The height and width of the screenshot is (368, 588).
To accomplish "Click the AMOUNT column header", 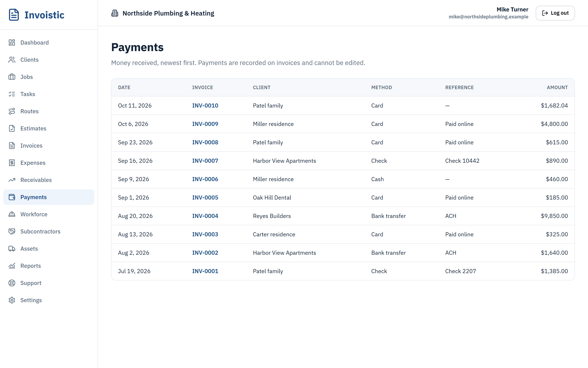I will coord(557,87).
